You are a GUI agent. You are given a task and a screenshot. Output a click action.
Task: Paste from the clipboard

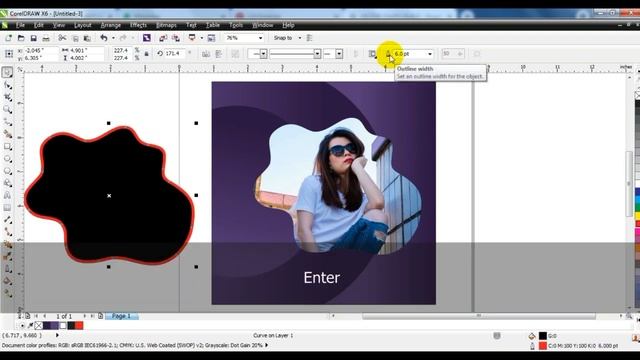click(87, 38)
